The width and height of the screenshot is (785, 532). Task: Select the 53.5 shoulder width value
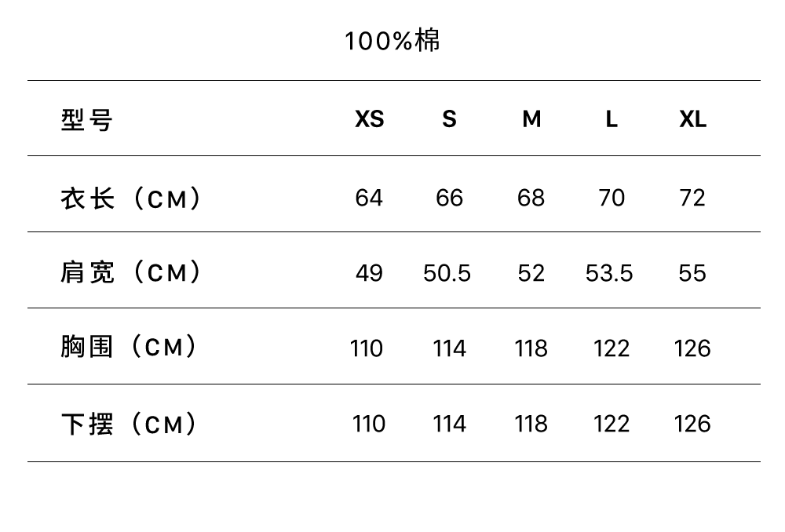pos(609,273)
